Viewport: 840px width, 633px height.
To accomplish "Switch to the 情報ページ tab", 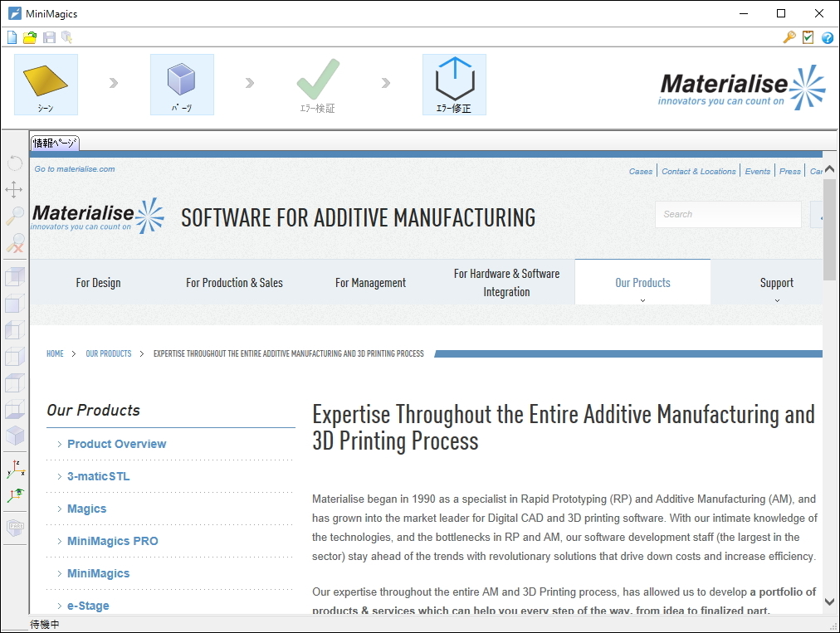I will [55, 143].
